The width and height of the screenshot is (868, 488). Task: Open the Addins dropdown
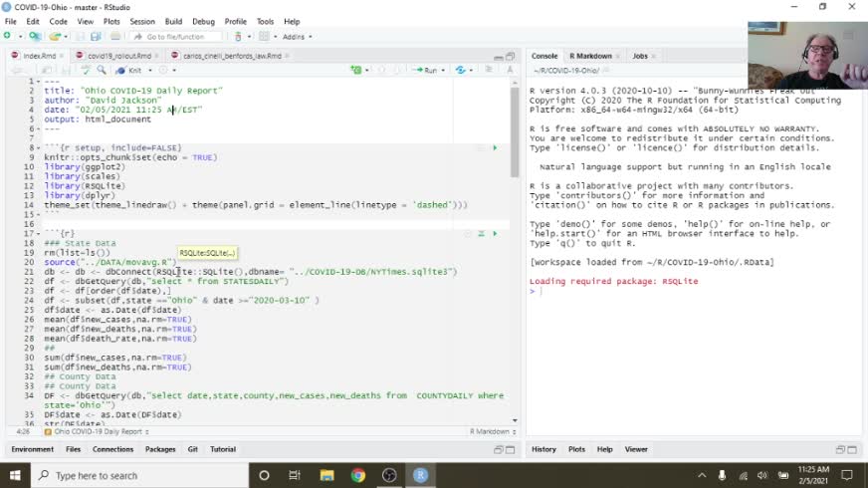[298, 37]
